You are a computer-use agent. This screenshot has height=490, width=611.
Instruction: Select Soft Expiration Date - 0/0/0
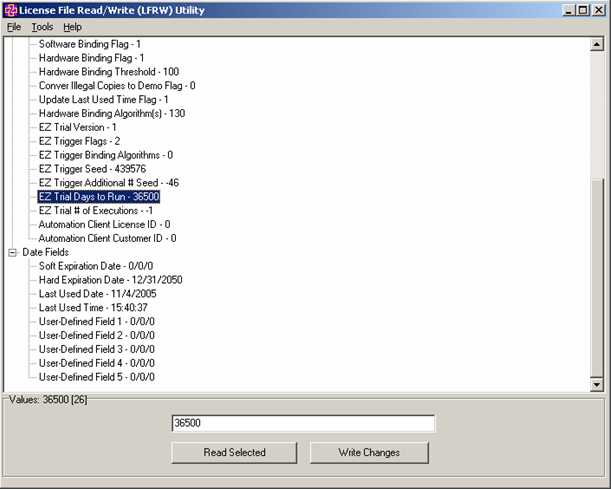pos(95,266)
